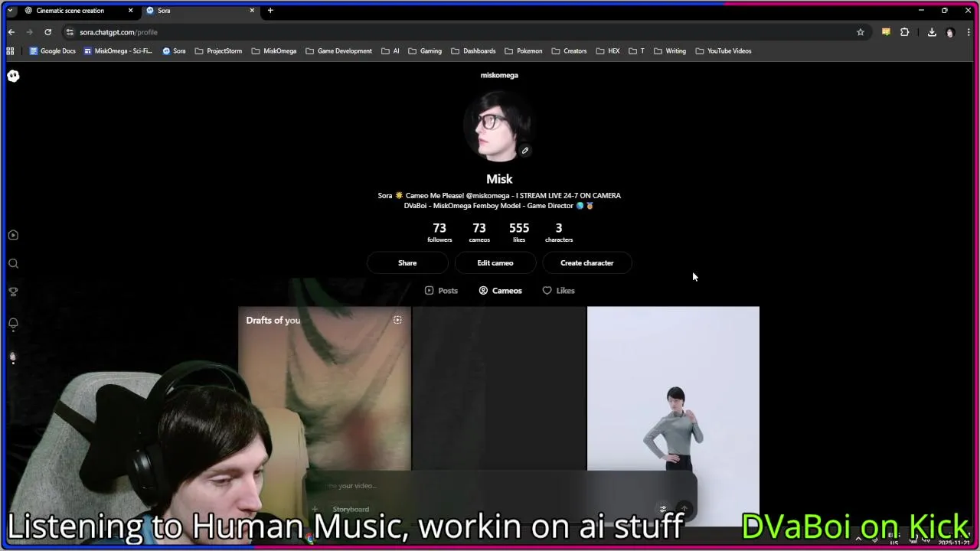Open Game Development bookmark folder
Screen dimensions: 980x551
point(338,51)
